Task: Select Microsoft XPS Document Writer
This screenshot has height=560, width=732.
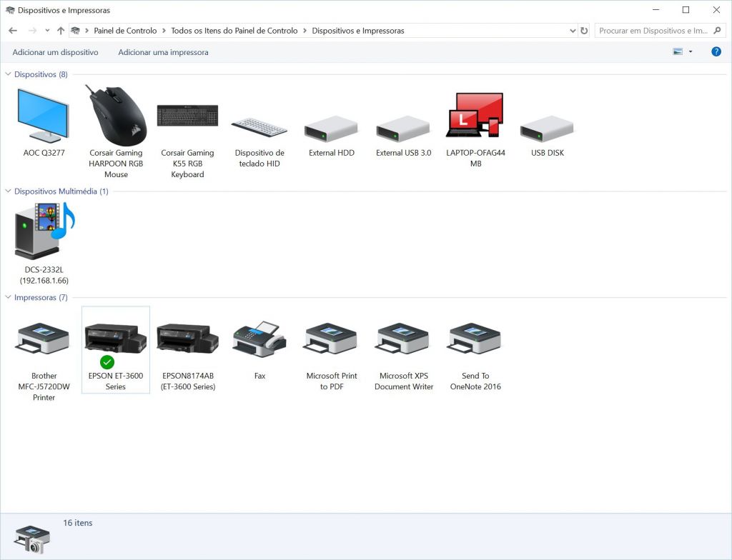Action: point(403,356)
